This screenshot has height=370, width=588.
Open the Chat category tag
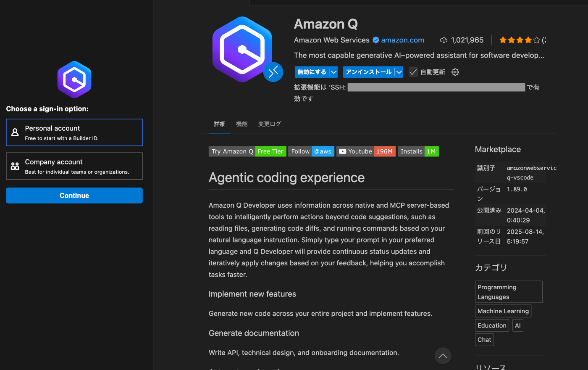point(484,340)
